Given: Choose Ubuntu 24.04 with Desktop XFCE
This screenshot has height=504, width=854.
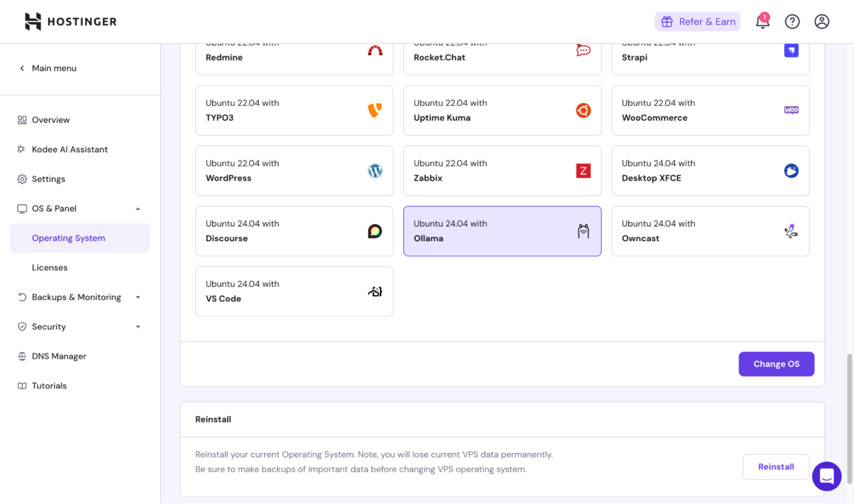Looking at the screenshot, I should pos(709,171).
